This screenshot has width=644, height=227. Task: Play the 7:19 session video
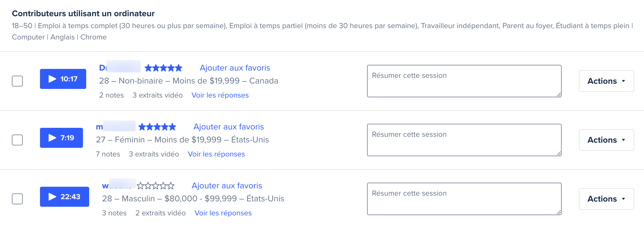point(61,138)
